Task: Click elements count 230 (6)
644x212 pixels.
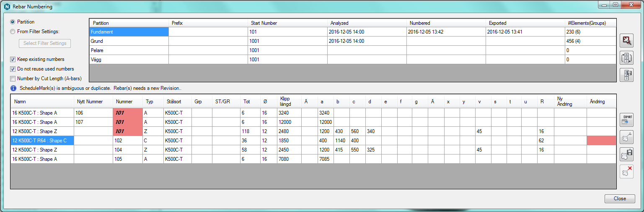Action: click(x=590, y=32)
